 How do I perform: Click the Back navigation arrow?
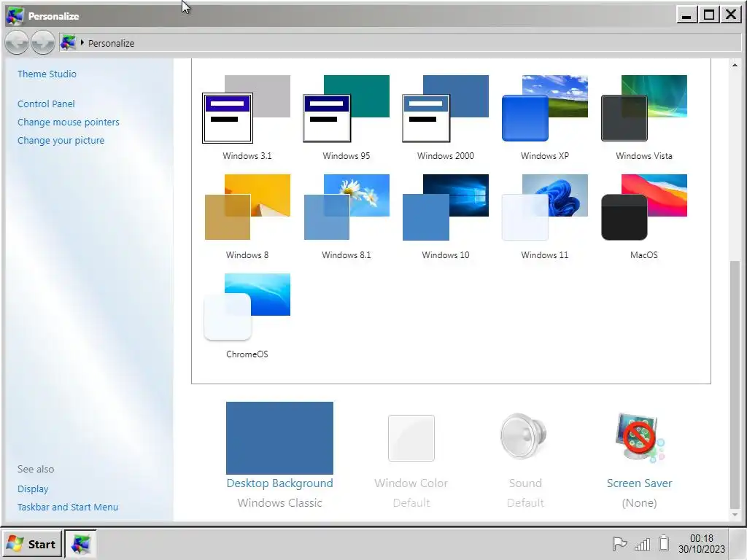[x=17, y=42]
